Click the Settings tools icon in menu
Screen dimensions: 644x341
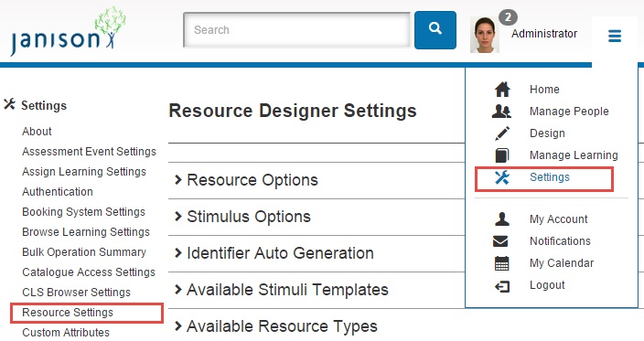(502, 177)
